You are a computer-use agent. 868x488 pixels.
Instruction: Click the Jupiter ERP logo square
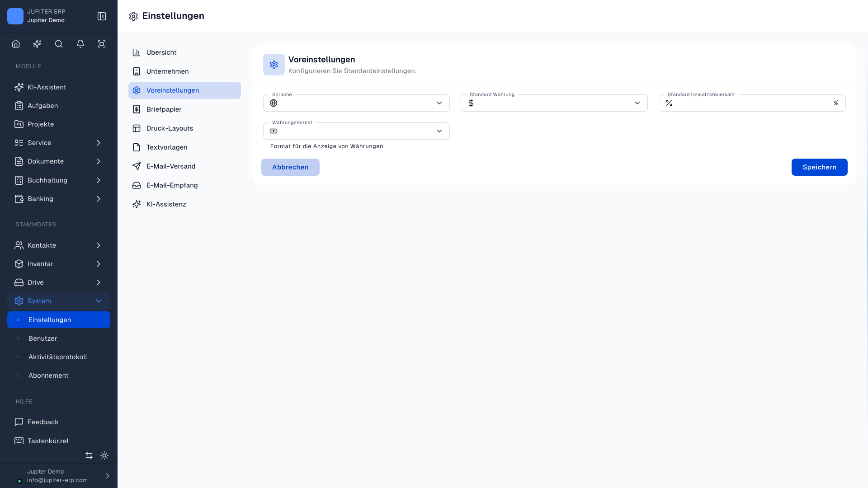coord(15,16)
